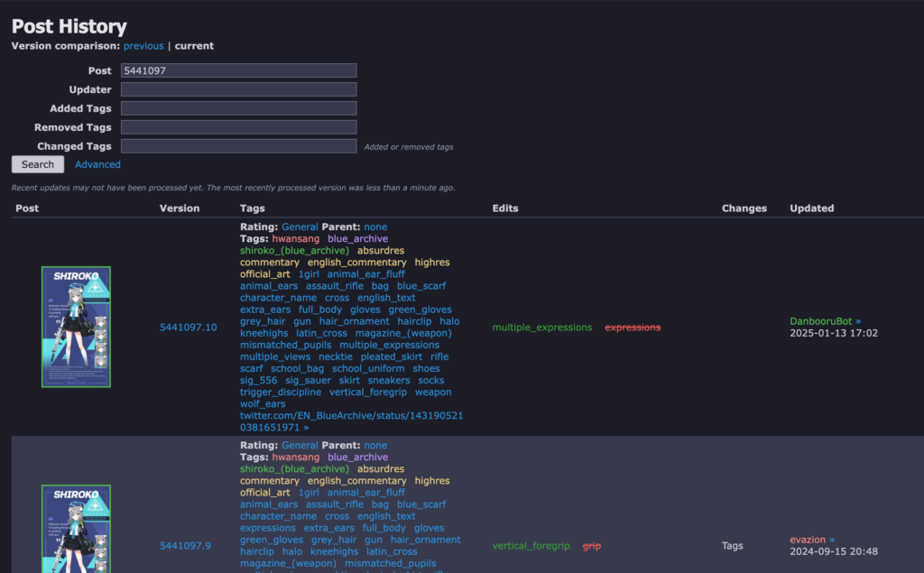
Task: Focus the Added Tags input field
Action: tap(238, 108)
